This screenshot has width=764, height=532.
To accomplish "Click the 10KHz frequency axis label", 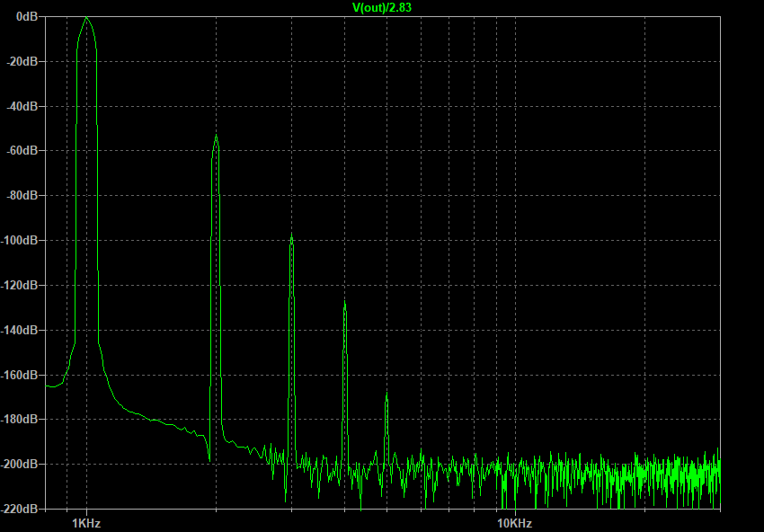I will tap(515, 523).
